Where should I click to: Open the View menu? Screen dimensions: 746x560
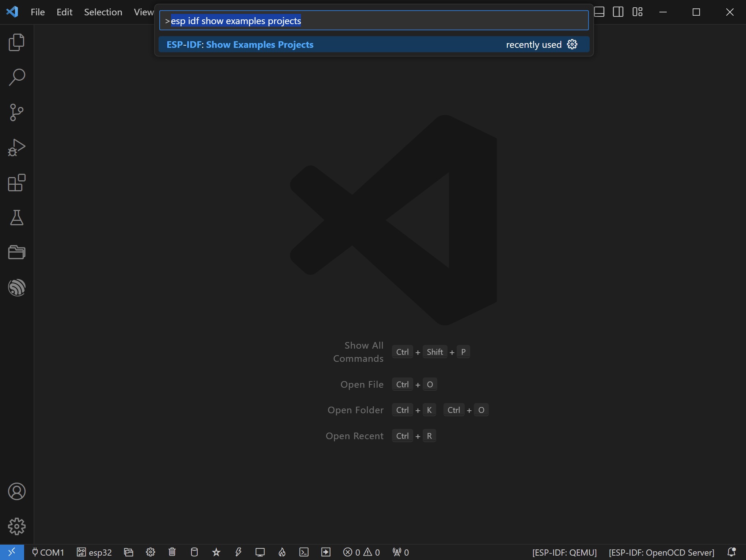[143, 11]
